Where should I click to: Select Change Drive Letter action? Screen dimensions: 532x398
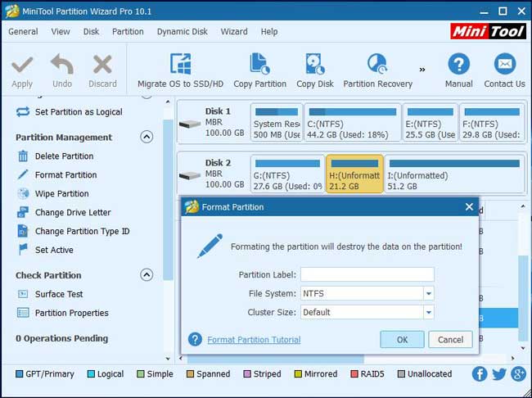pyautogui.click(x=64, y=213)
